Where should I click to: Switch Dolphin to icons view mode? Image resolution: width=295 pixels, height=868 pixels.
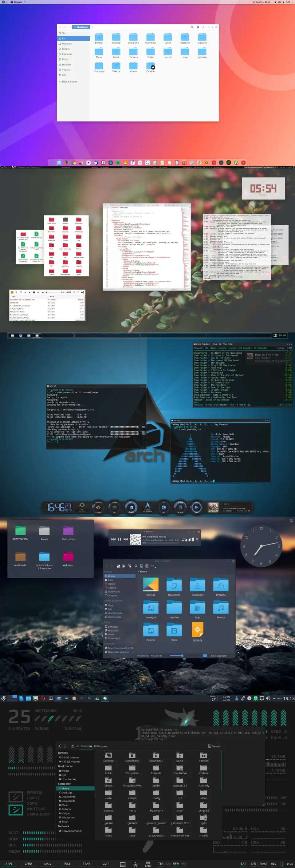[x=118, y=566]
